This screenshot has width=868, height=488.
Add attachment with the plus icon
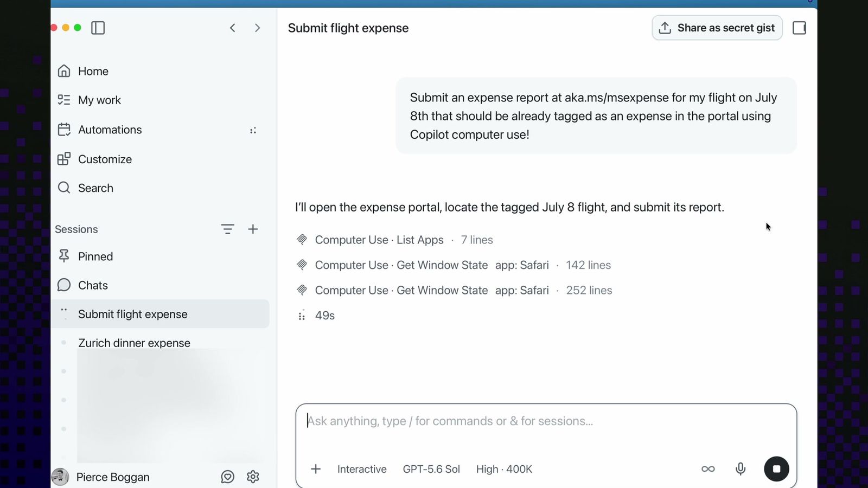point(316,469)
